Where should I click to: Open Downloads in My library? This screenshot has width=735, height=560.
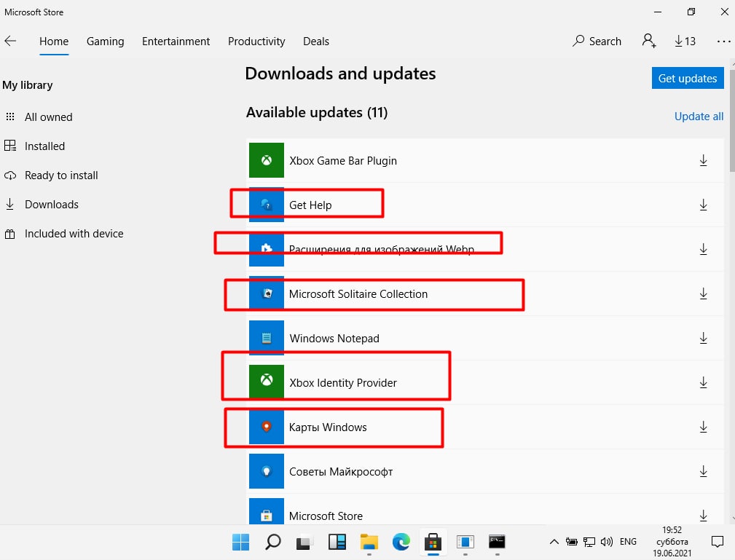point(42,205)
